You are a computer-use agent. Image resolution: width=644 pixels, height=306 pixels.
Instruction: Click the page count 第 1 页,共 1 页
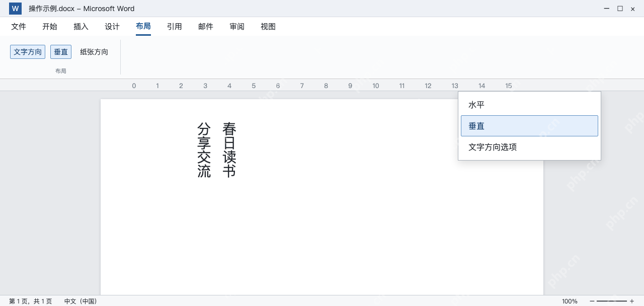point(30,301)
